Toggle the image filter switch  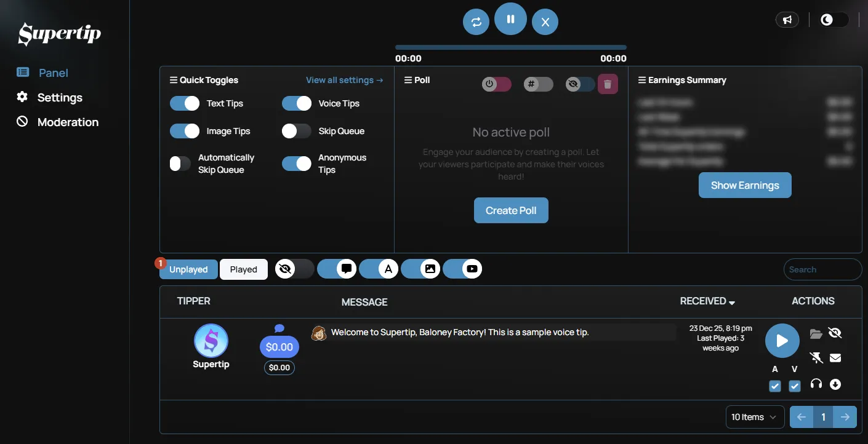[420, 269]
